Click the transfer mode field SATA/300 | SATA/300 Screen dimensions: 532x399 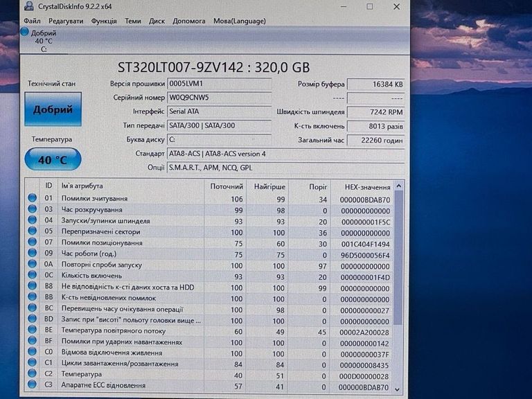219,125
